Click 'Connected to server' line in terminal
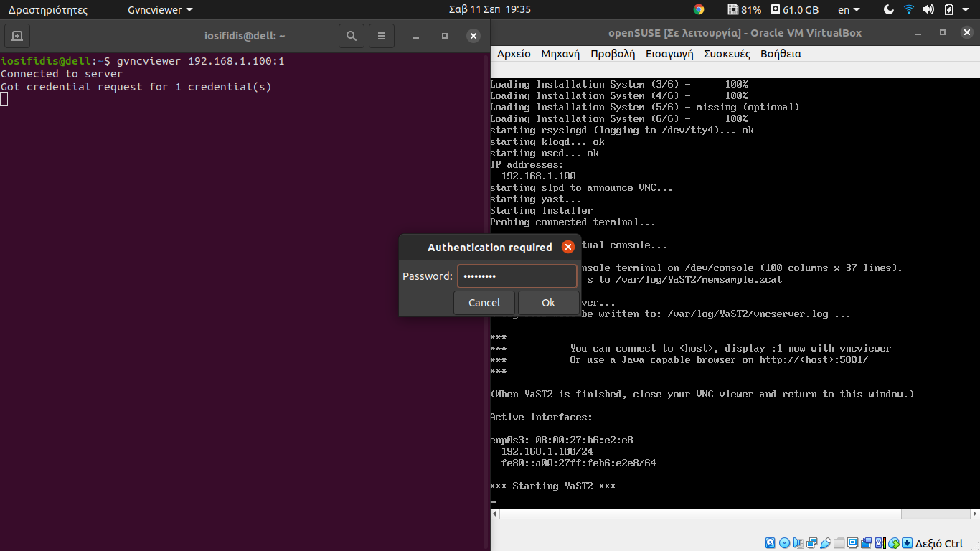The image size is (980, 551). [x=62, y=74]
